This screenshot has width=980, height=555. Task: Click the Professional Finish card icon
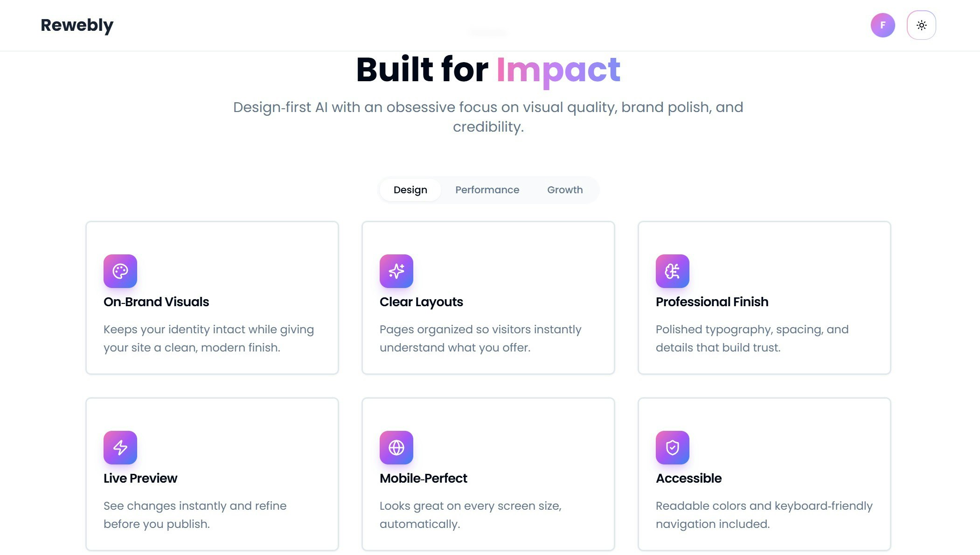pyautogui.click(x=673, y=271)
